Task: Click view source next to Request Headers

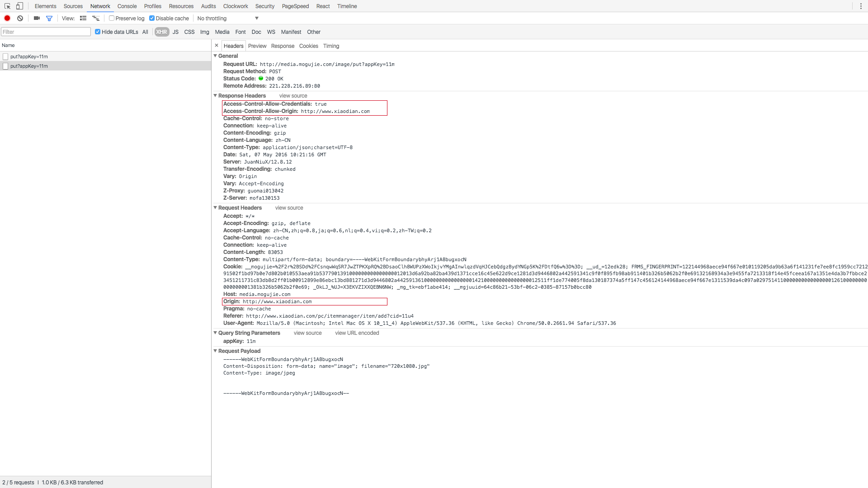Action: coord(289,208)
